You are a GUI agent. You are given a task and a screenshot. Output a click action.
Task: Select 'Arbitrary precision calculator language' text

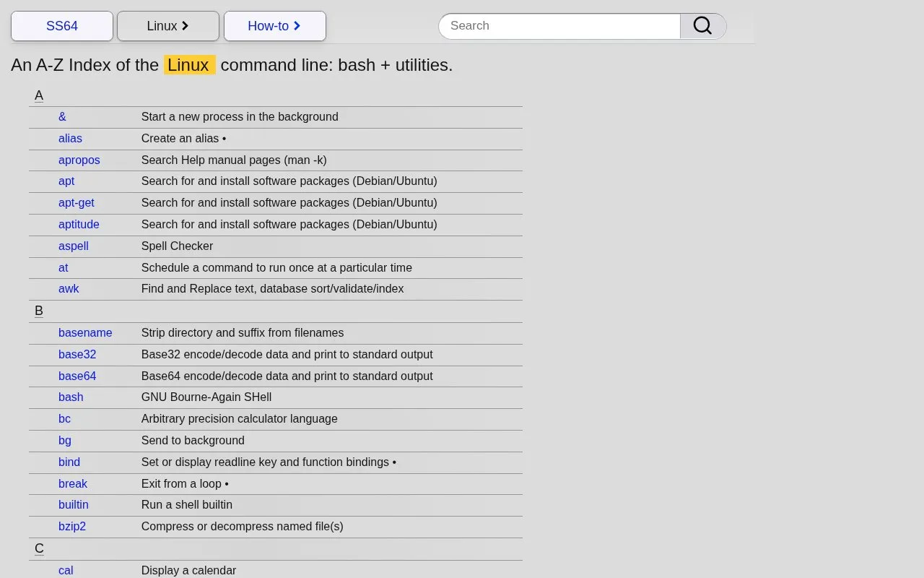[240, 419]
